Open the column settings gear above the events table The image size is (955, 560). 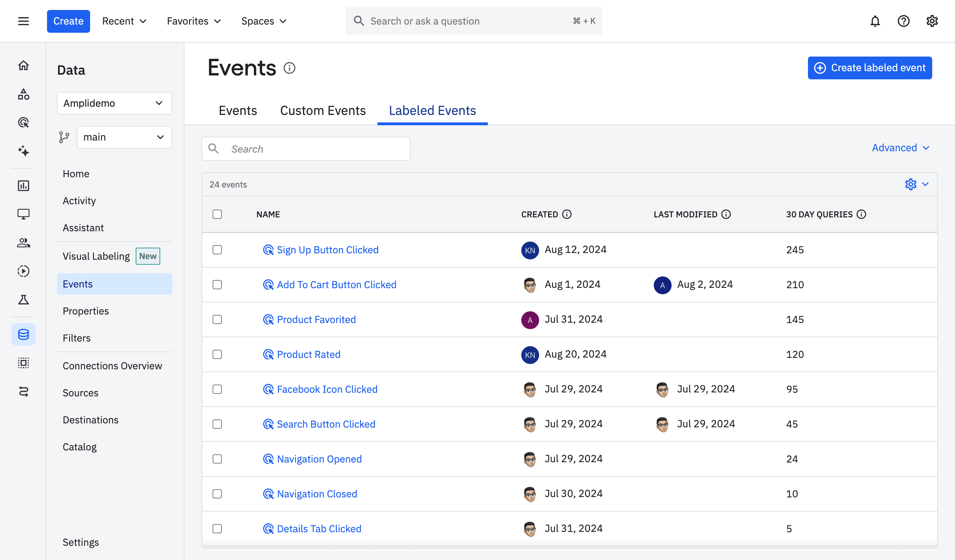[x=911, y=184]
